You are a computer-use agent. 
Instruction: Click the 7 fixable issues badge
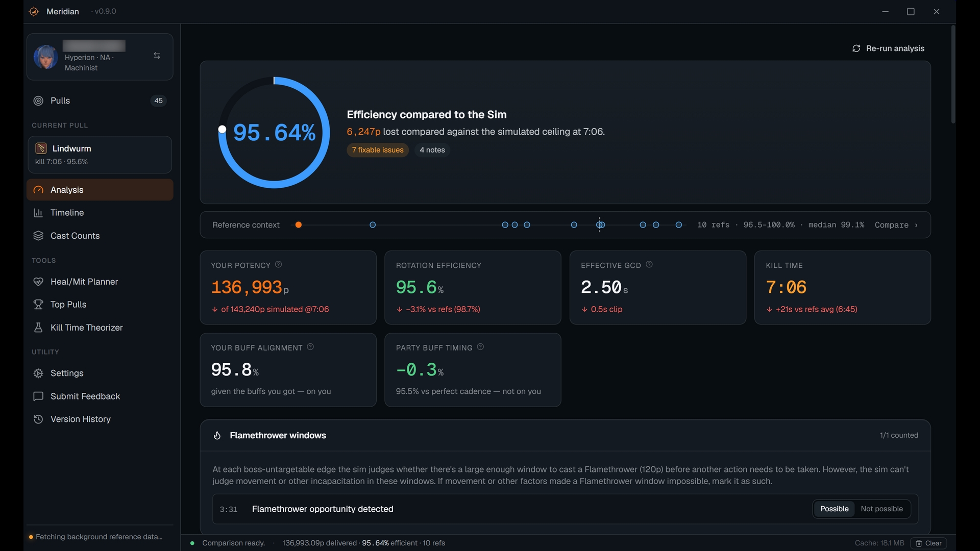[x=378, y=150]
